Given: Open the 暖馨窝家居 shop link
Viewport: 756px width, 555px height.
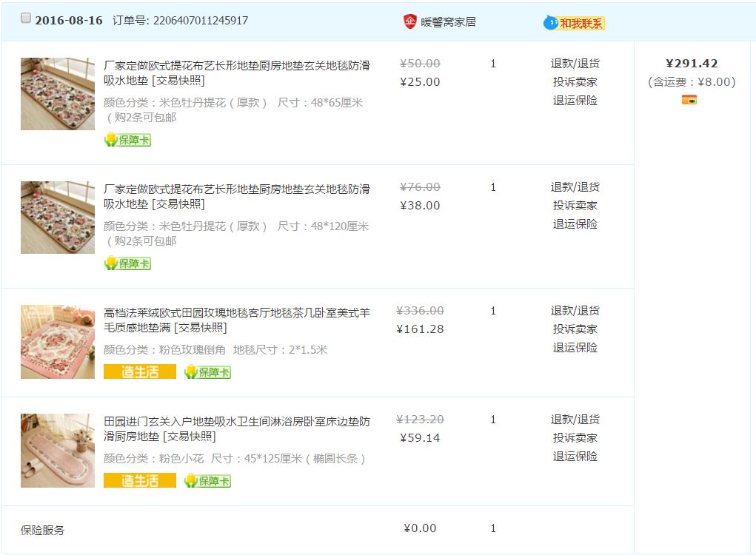Looking at the screenshot, I should [448, 21].
